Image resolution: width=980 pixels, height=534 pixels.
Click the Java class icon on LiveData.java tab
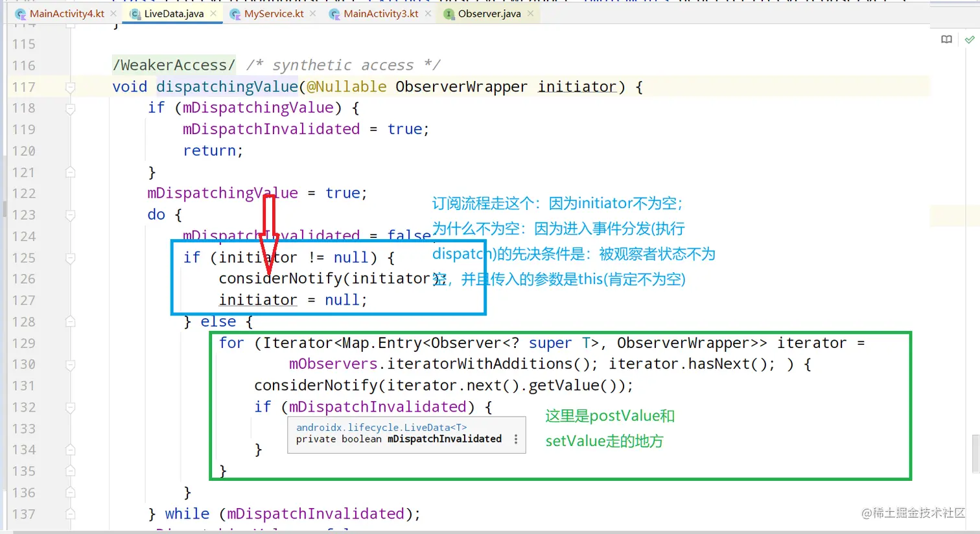(135, 14)
